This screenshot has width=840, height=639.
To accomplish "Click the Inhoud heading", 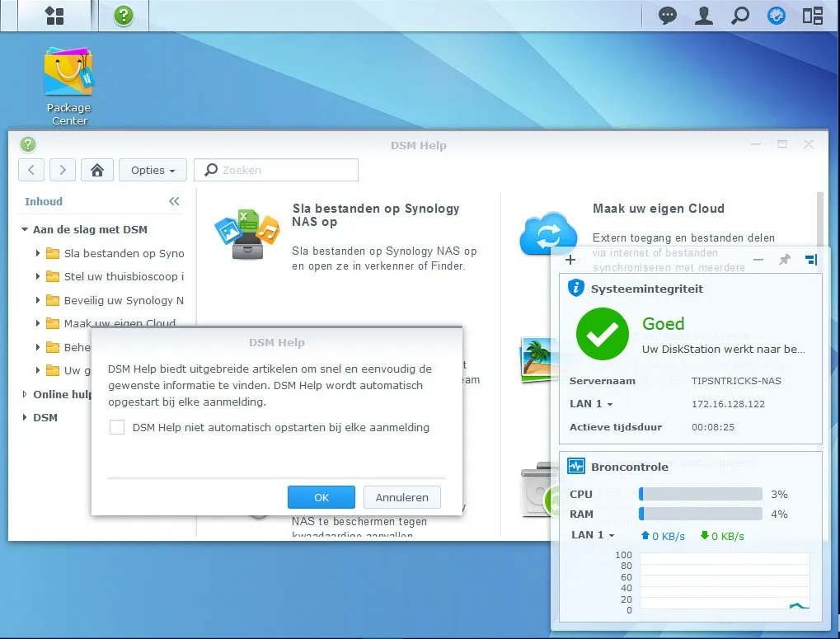I will tap(44, 201).
